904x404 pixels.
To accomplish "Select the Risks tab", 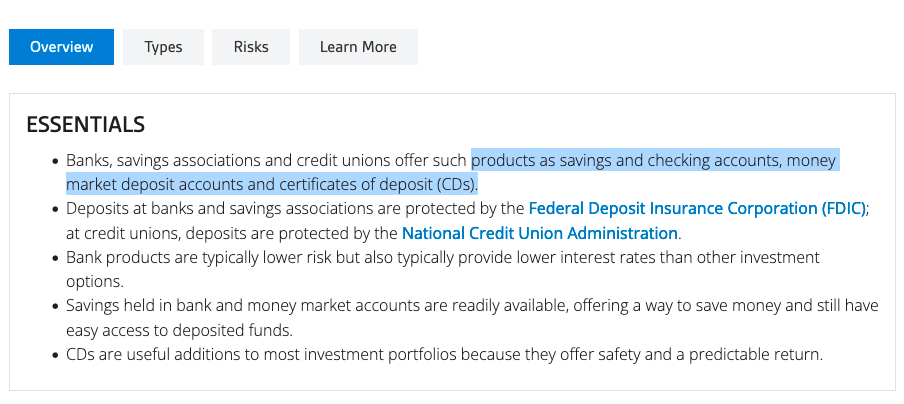I will click(x=251, y=47).
